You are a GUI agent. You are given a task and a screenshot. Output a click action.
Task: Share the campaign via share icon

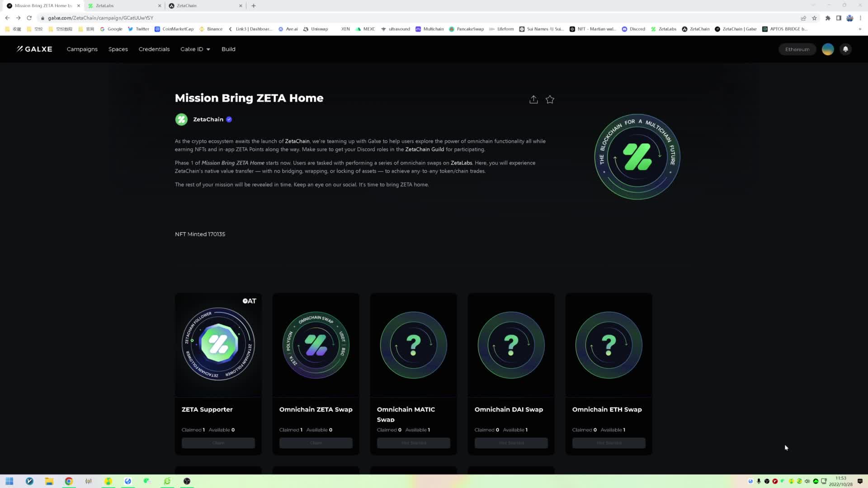pyautogui.click(x=533, y=99)
